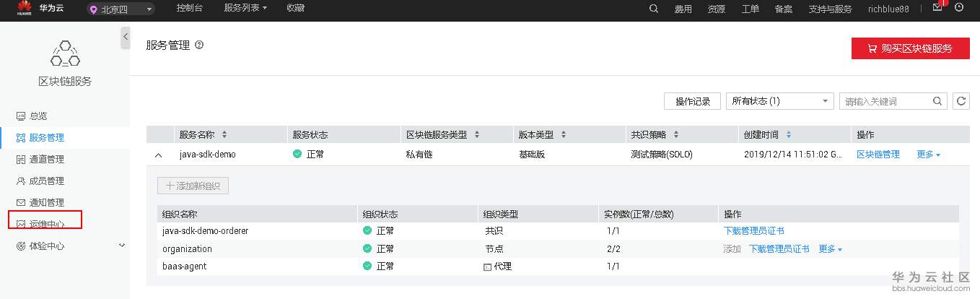Go to 通道管理 in sidebar
This screenshot has height=299, width=980.
(46, 159)
